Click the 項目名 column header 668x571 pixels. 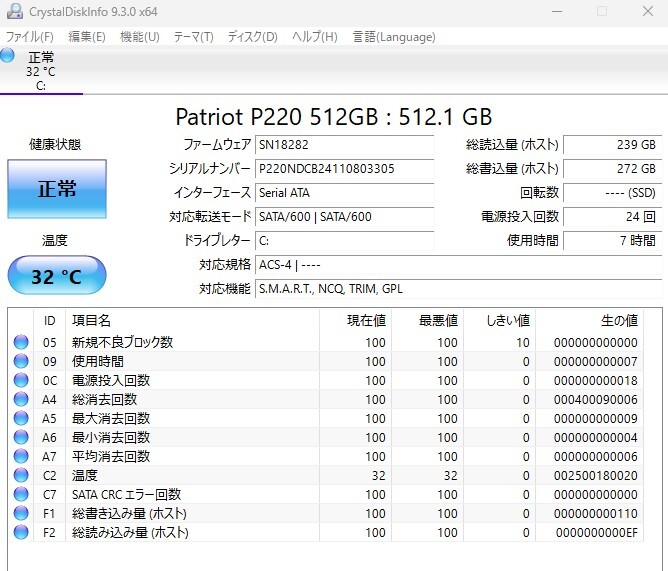pos(91,320)
